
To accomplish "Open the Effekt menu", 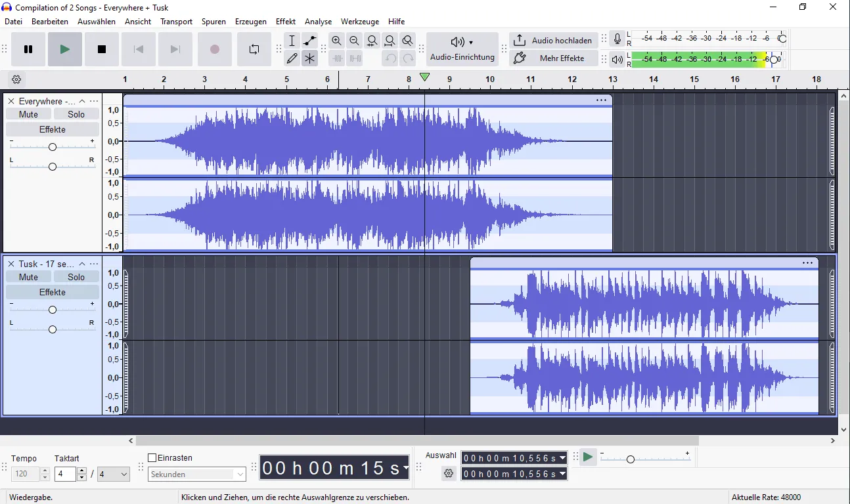I will click(x=285, y=21).
